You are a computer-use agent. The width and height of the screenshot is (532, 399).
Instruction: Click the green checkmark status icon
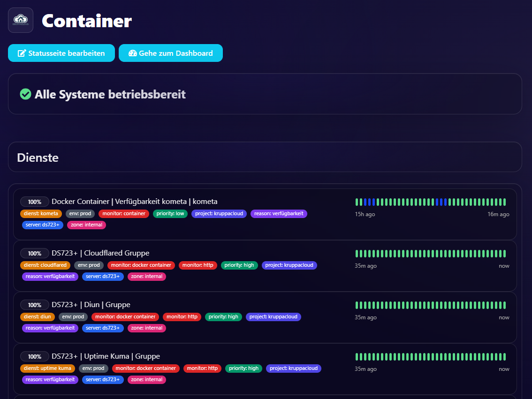[x=26, y=94]
